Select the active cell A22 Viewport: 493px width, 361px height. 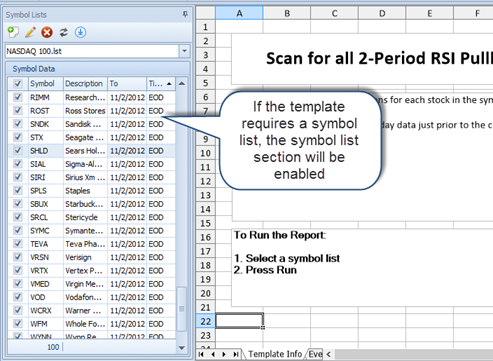pyautogui.click(x=239, y=321)
